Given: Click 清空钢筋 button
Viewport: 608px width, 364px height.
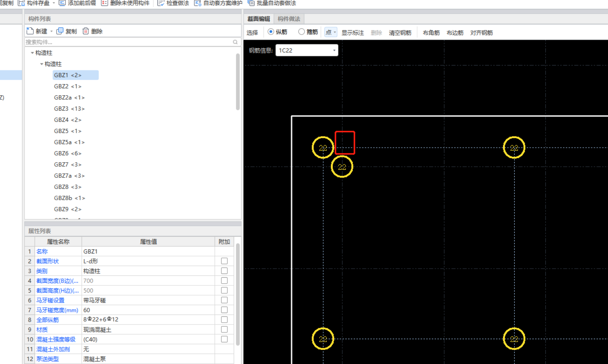Looking at the screenshot, I should click(x=400, y=33).
